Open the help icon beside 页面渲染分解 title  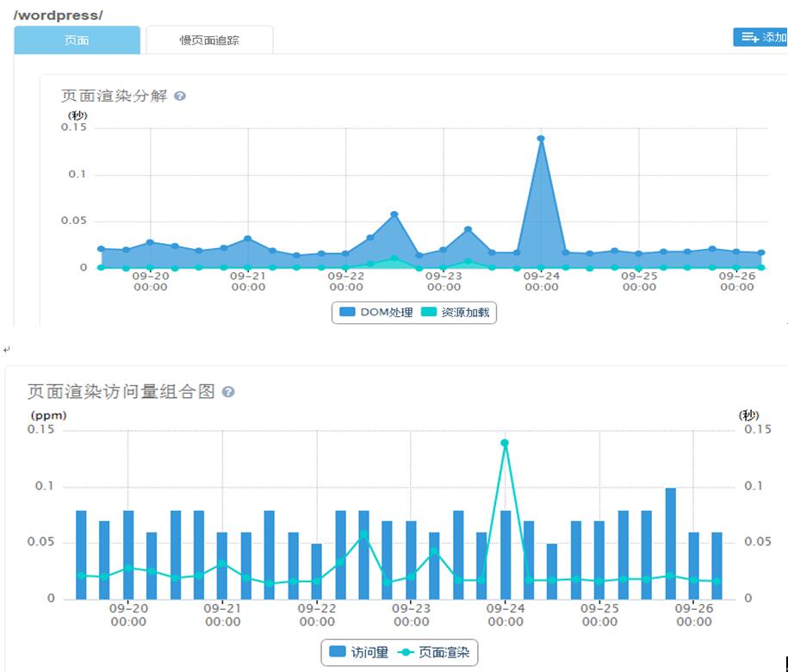[x=179, y=96]
